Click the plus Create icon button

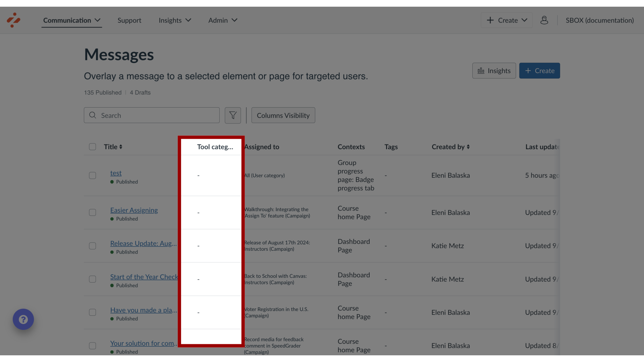coord(540,70)
